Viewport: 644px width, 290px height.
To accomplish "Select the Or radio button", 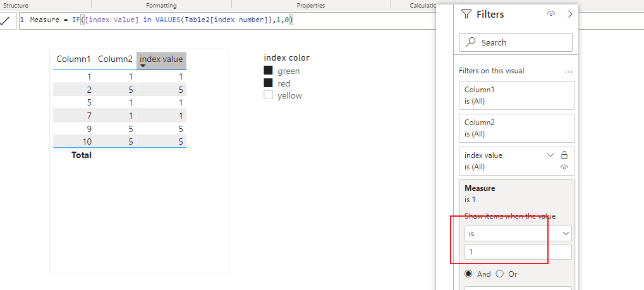I will tap(499, 274).
